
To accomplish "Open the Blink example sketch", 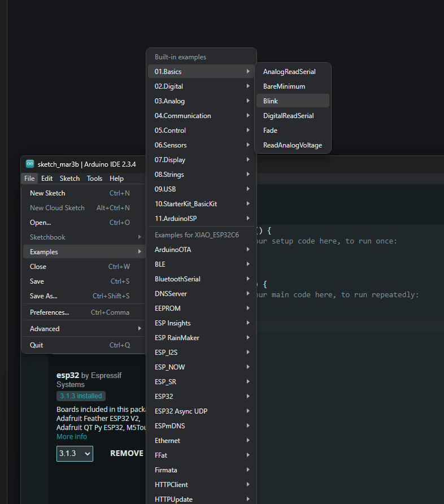I will [x=293, y=101].
